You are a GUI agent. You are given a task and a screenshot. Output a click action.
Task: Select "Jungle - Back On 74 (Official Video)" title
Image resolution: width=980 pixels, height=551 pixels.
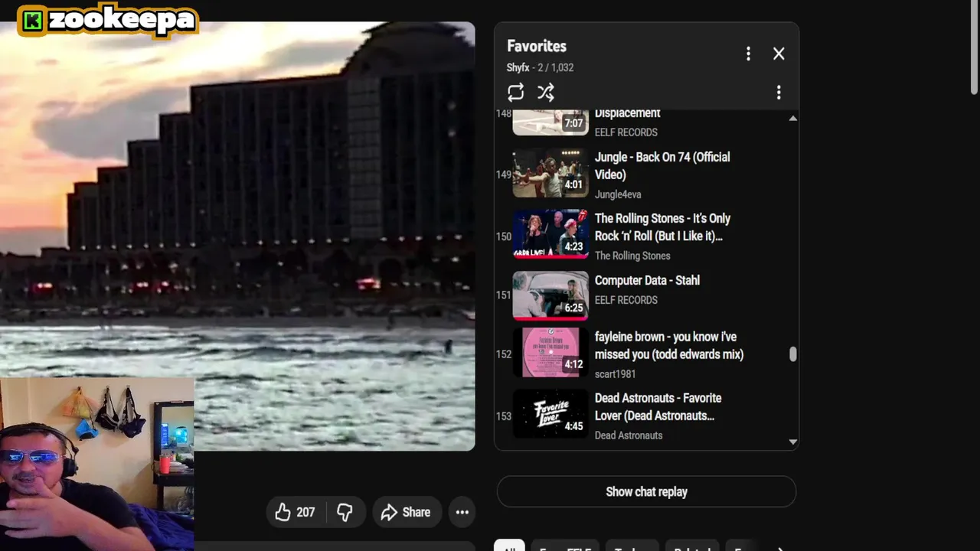pos(662,165)
